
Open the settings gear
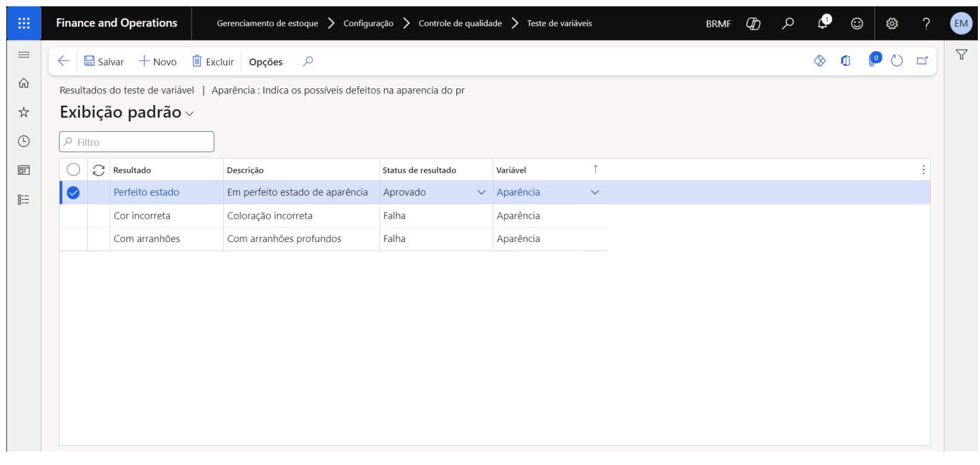tap(892, 23)
